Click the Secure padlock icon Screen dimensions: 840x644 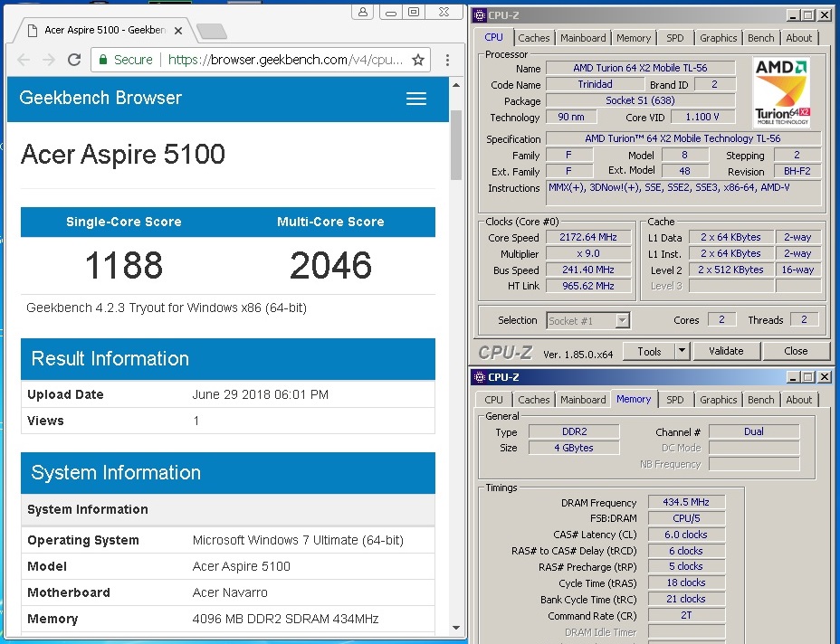pyautogui.click(x=103, y=60)
